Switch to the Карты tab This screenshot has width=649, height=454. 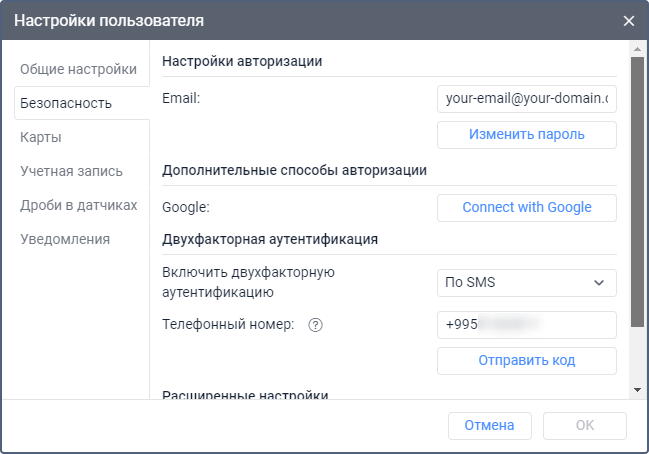(x=41, y=137)
